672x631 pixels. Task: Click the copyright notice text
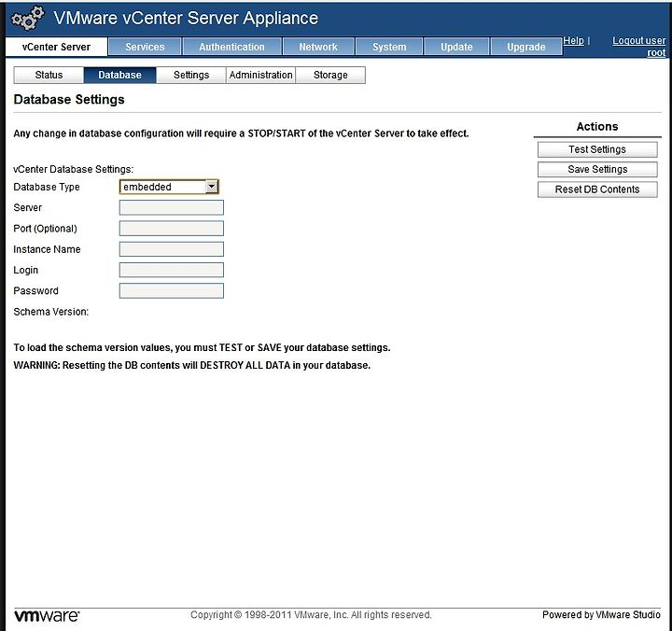311,615
